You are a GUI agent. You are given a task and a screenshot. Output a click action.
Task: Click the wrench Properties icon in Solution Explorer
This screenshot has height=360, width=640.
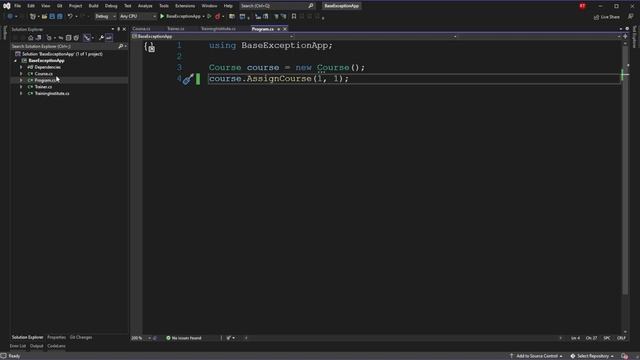(101, 38)
